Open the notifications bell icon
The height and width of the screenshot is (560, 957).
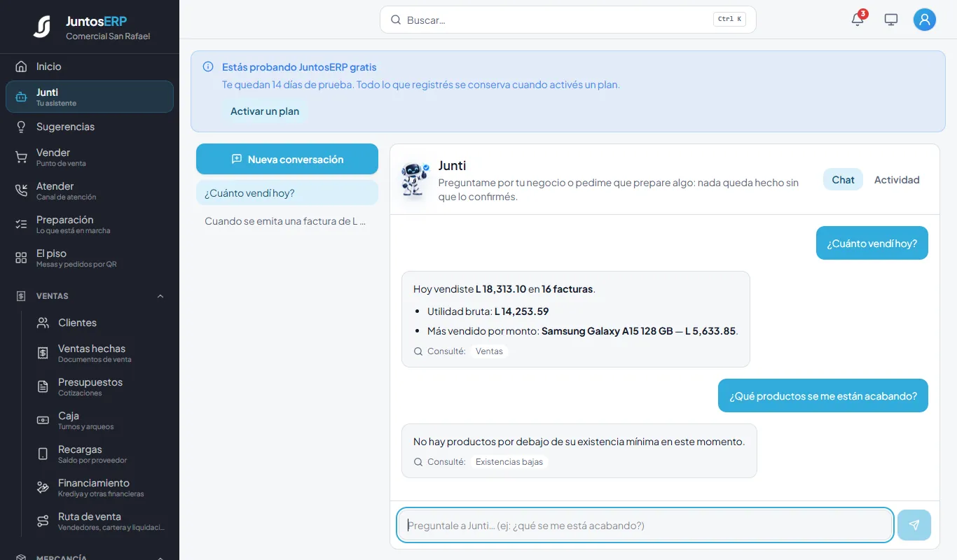coord(858,20)
